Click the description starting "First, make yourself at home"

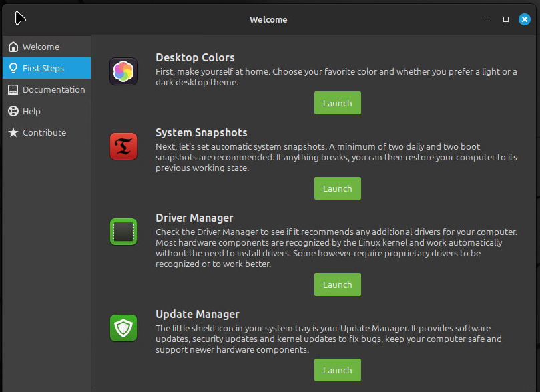pyautogui.click(x=336, y=77)
